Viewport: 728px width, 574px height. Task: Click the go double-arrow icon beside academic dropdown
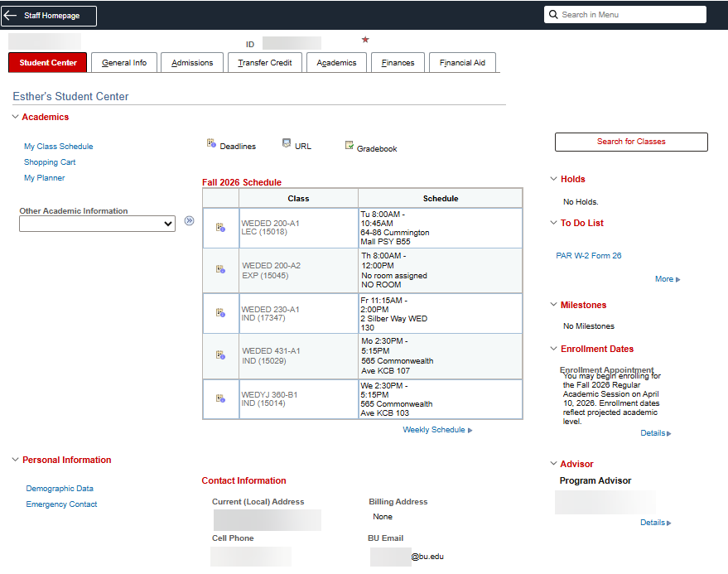click(189, 220)
